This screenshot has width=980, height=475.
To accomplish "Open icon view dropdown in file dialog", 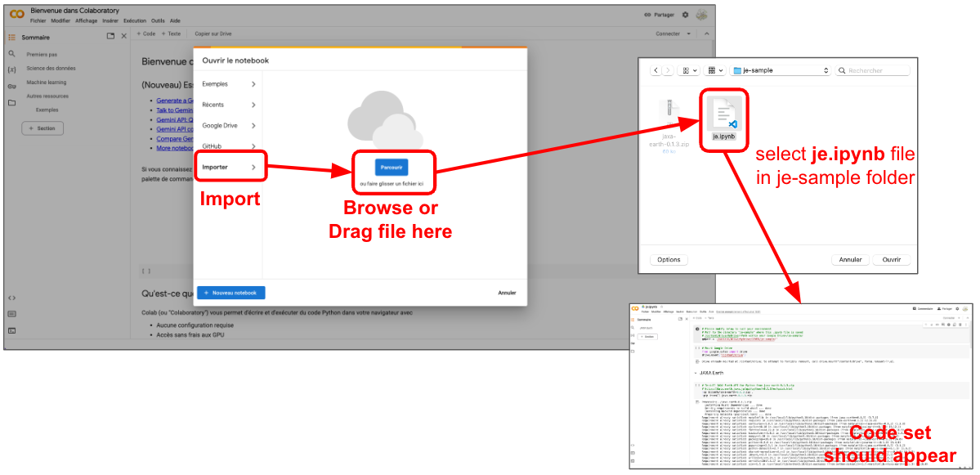I will 688,70.
